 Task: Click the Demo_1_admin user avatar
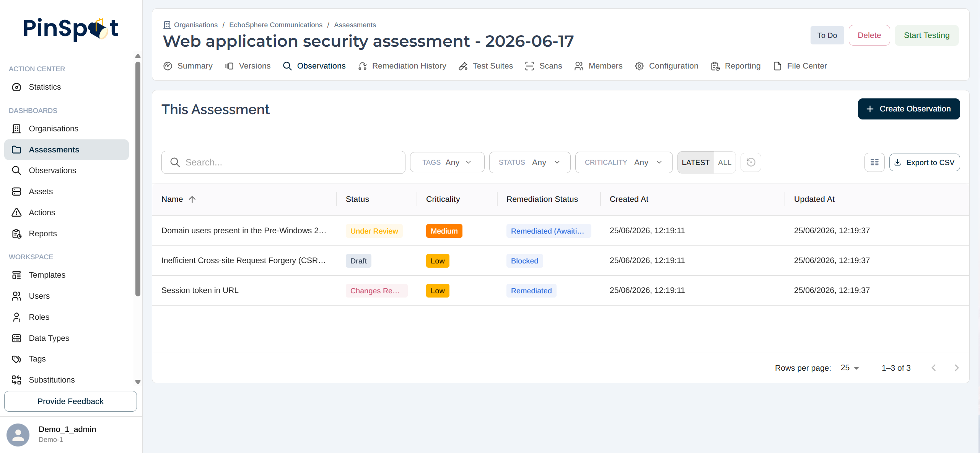[18, 435]
